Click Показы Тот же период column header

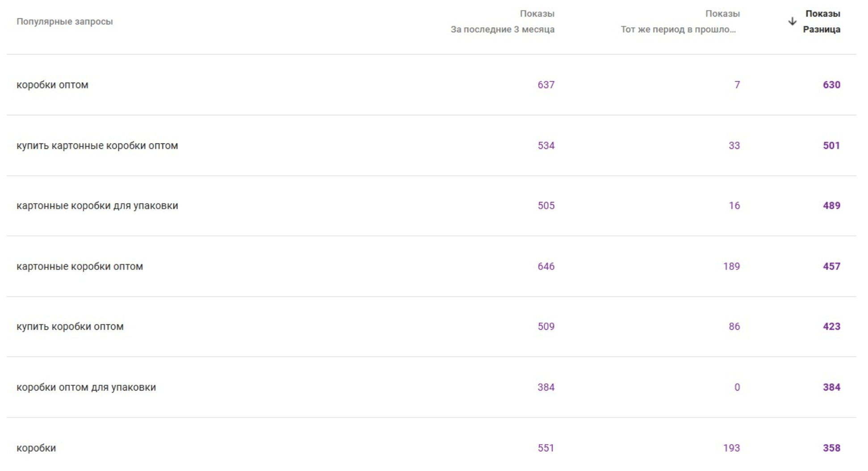pos(680,21)
